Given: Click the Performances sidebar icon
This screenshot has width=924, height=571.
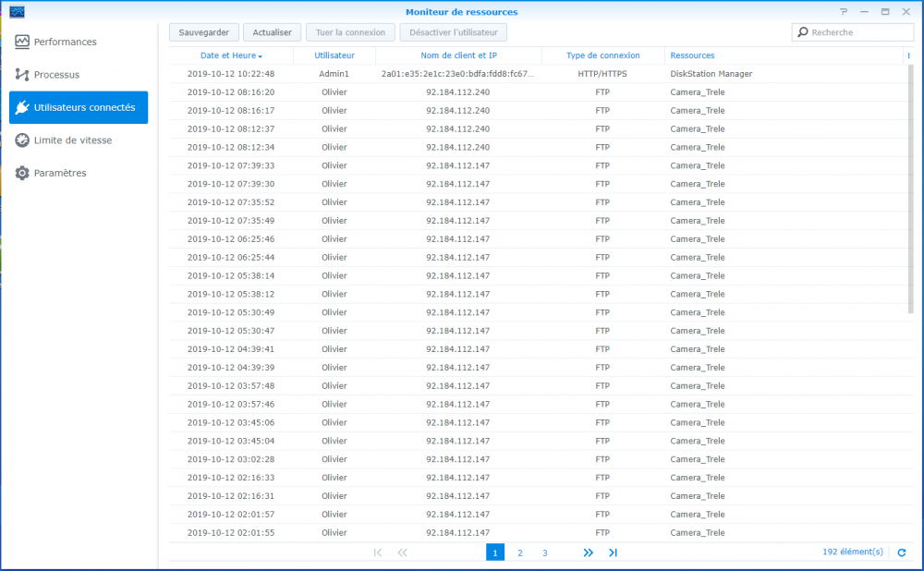Looking at the screenshot, I should click(x=22, y=42).
